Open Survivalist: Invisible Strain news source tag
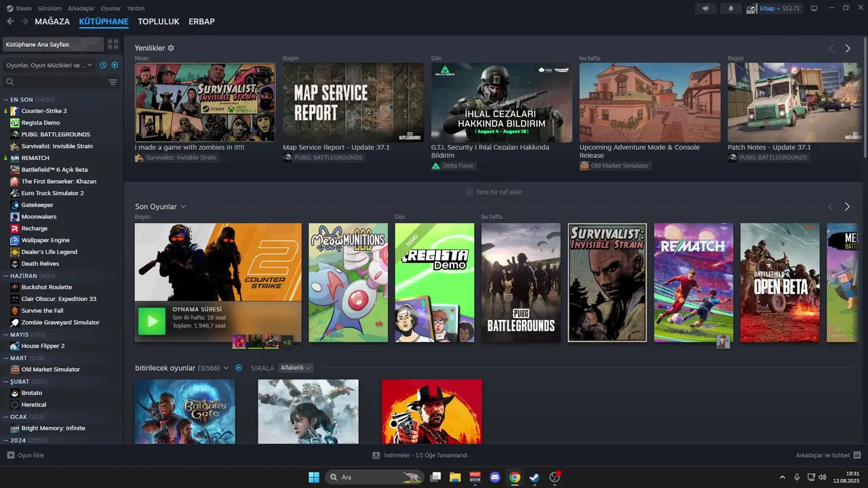The height and width of the screenshot is (488, 868). 176,157
